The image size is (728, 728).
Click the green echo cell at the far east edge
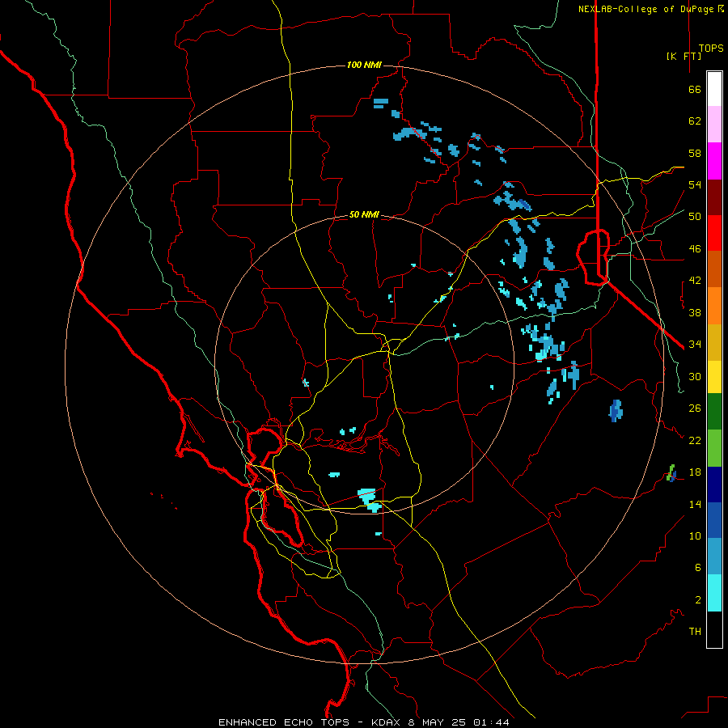[x=671, y=472]
